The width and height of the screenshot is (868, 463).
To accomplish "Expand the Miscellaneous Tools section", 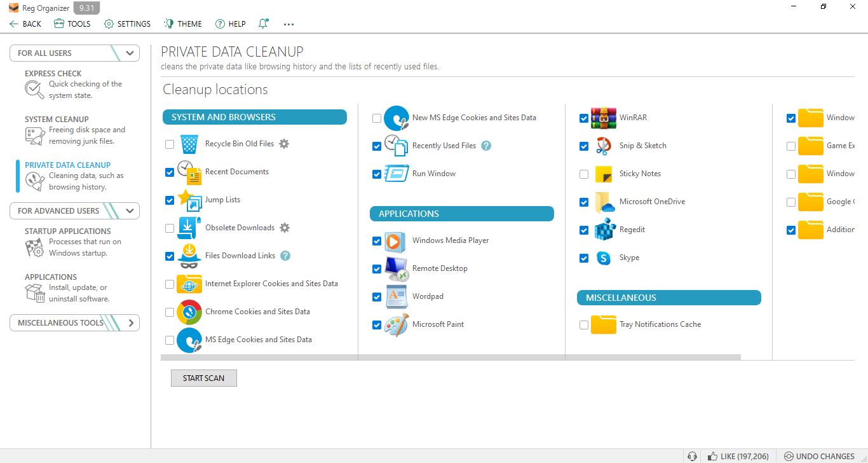I will point(74,322).
